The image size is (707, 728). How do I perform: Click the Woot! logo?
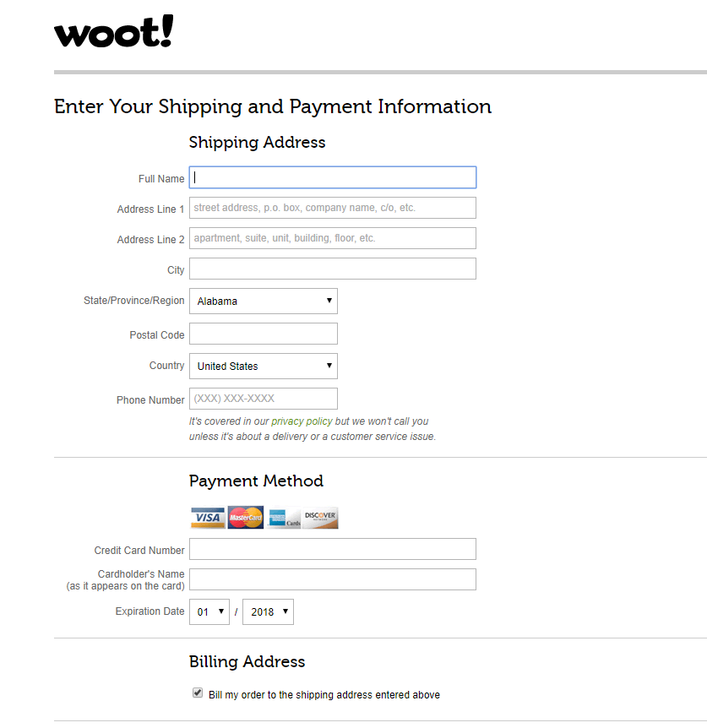[113, 32]
